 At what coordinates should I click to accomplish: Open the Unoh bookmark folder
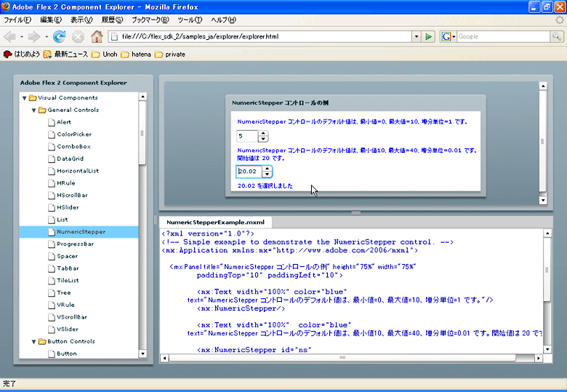tap(105, 55)
